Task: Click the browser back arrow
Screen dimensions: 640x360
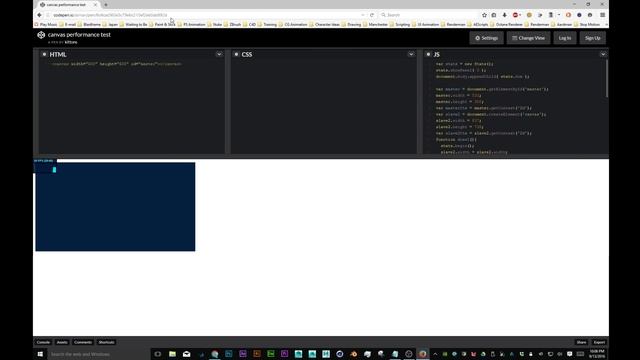Action: click(x=40, y=15)
